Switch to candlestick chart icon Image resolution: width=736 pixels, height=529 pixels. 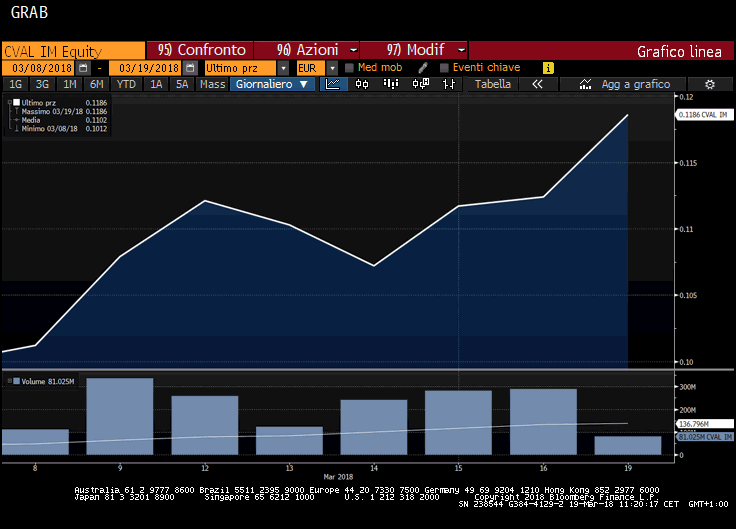point(363,85)
